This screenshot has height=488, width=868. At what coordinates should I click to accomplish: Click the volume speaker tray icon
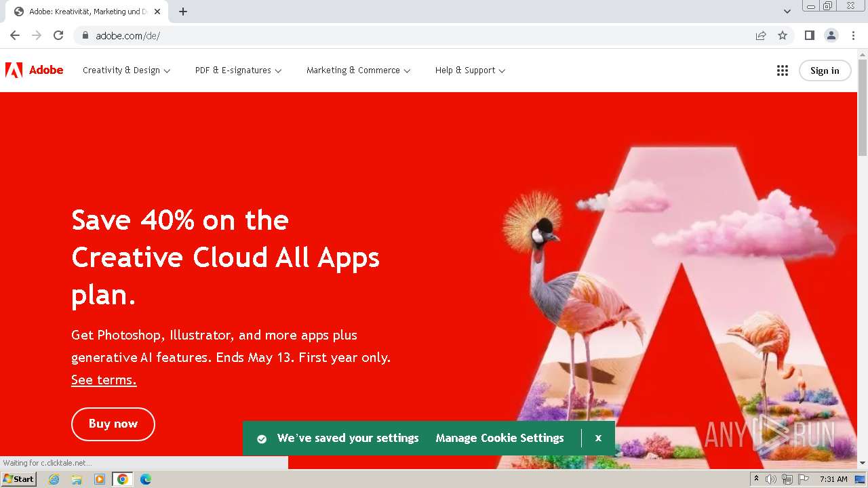click(770, 479)
